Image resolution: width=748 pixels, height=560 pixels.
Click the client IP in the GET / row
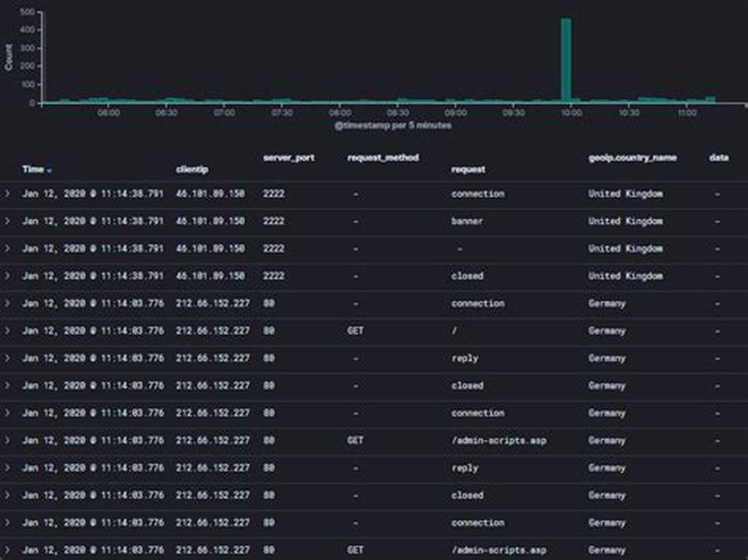pyautogui.click(x=213, y=330)
